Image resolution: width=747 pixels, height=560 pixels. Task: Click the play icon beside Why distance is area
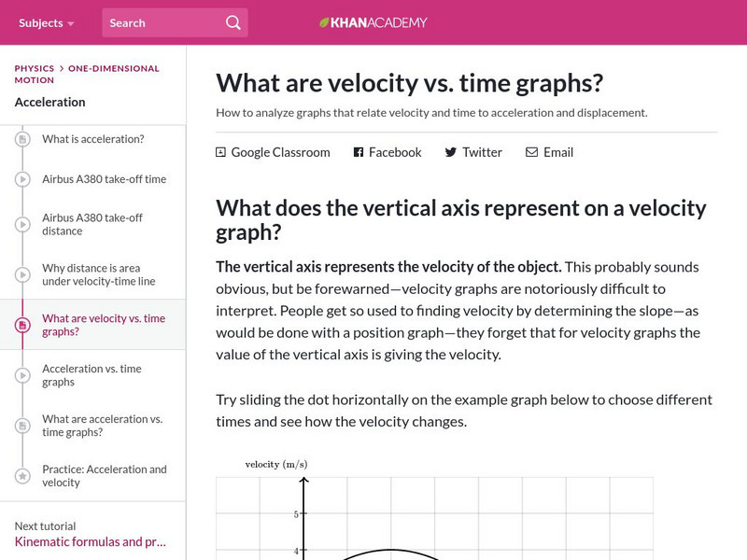click(21, 274)
